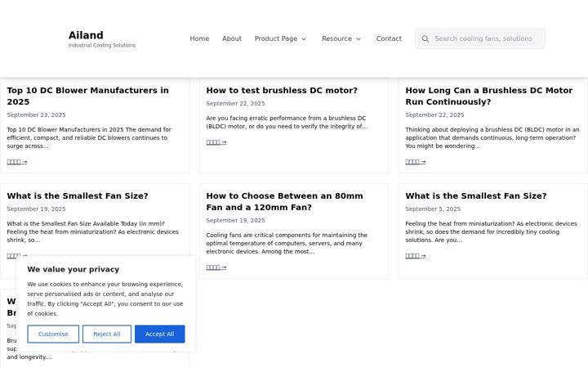Click the search magnifier icon
Viewport: 588px width, 368px height.
[425, 38]
